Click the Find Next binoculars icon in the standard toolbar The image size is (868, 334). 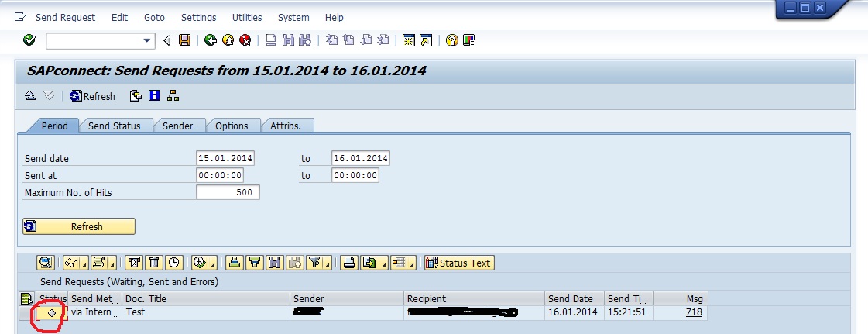(x=304, y=40)
